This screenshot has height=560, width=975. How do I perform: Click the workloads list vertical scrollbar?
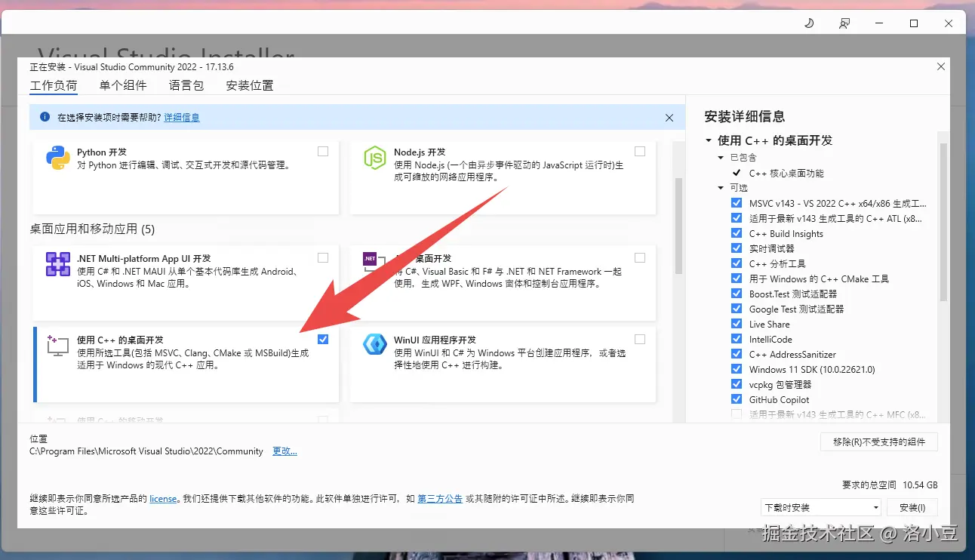(x=678, y=226)
